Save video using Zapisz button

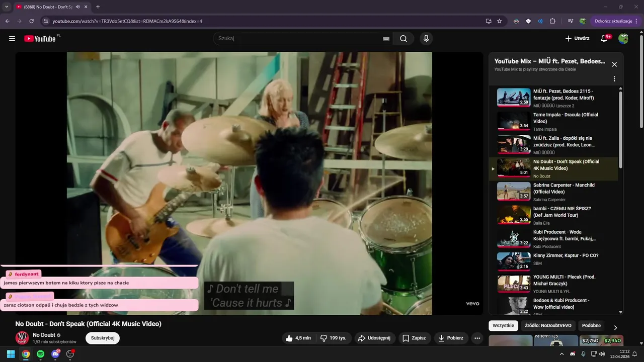[x=415, y=338]
